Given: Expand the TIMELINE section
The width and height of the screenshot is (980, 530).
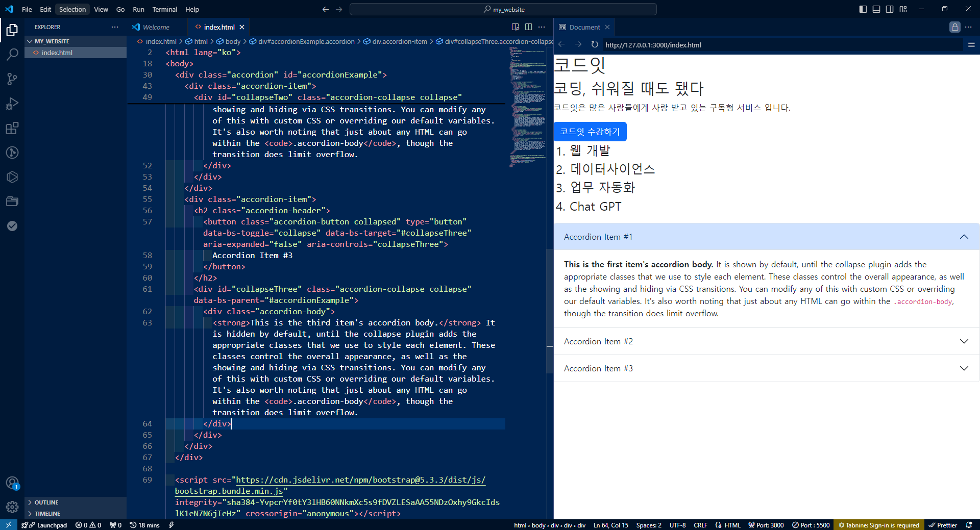Looking at the screenshot, I should [x=76, y=514].
